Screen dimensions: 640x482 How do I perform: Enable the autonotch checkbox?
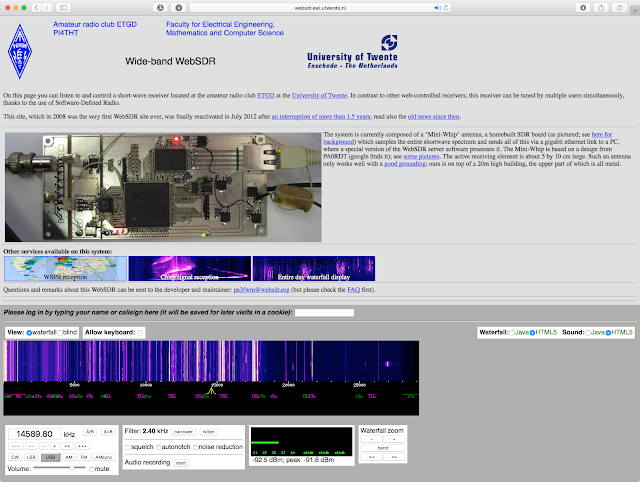[159, 447]
